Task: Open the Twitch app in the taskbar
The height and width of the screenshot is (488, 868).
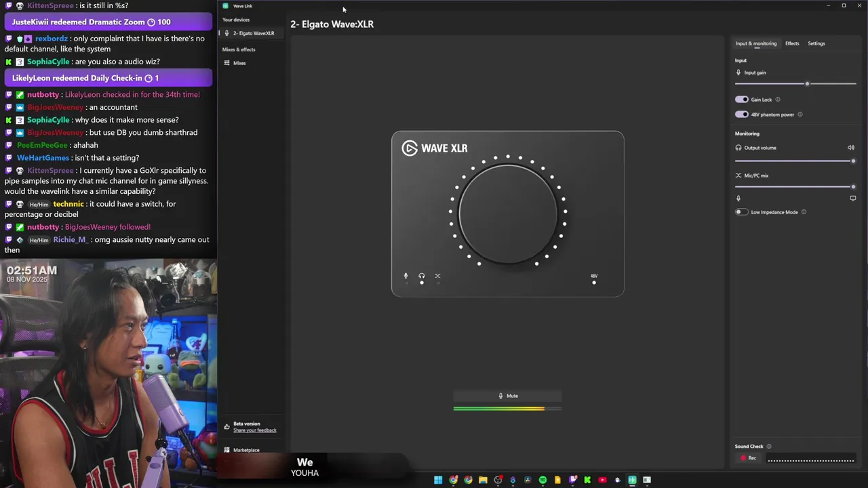Action: [572, 480]
